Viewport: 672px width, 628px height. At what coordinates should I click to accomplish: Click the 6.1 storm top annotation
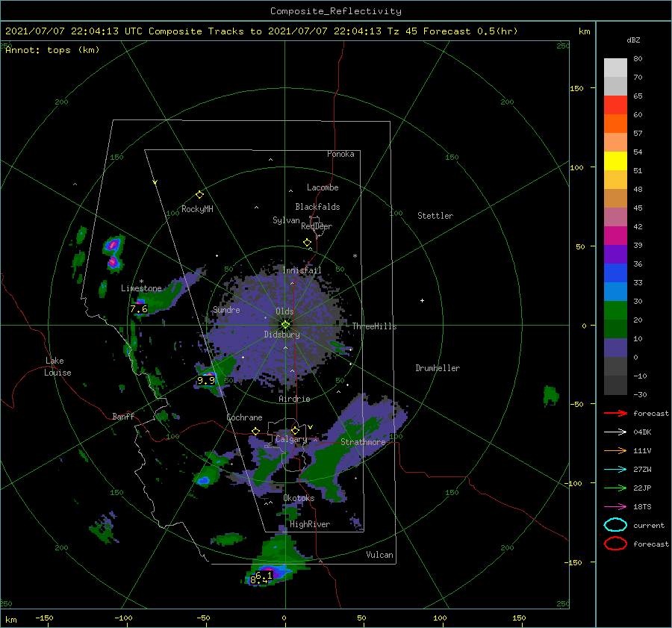pyautogui.click(x=264, y=575)
